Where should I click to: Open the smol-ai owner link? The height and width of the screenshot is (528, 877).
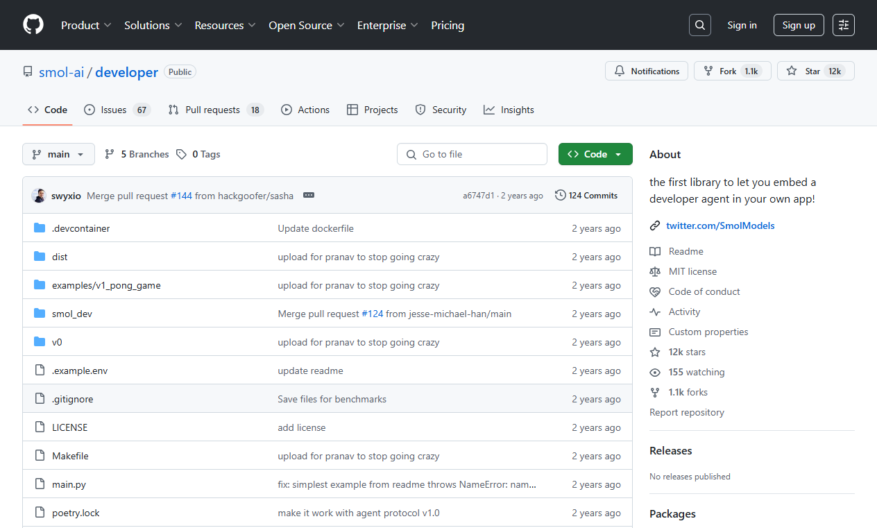tap(62, 72)
